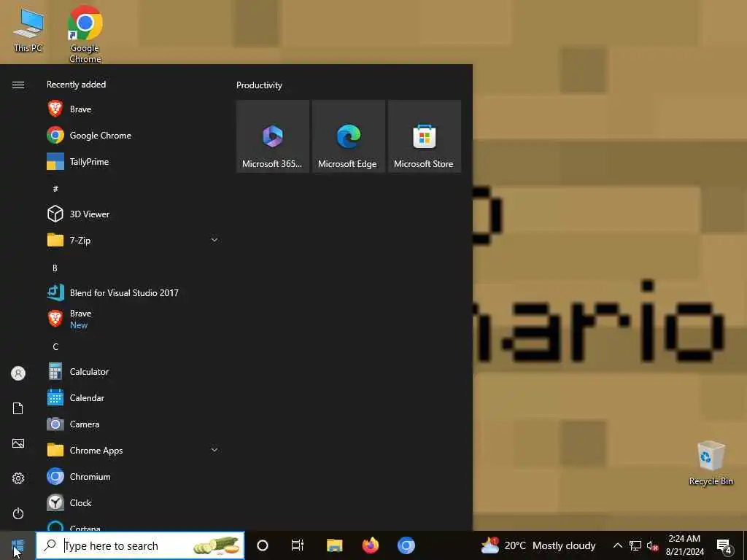747x560 pixels.
Task: Expand the 7-Zip folder chevron
Action: (x=214, y=240)
